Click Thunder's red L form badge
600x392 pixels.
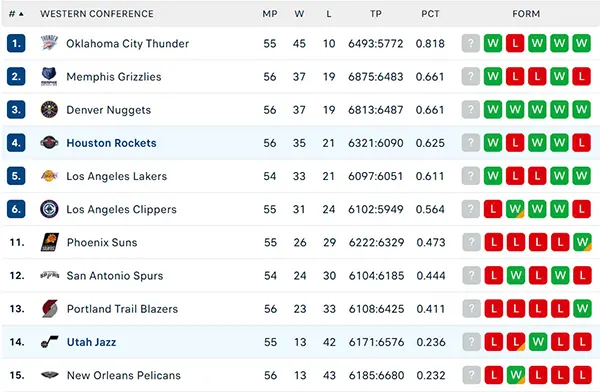click(x=515, y=43)
